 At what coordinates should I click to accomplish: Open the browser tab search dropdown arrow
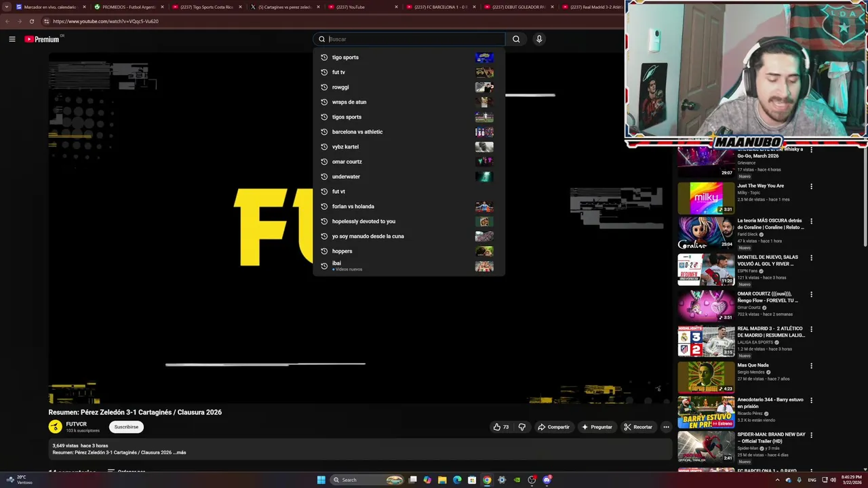point(7,7)
